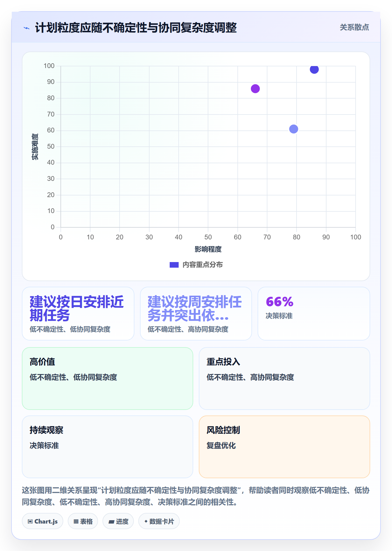Click the light blue scatter point at 79

[x=293, y=129]
